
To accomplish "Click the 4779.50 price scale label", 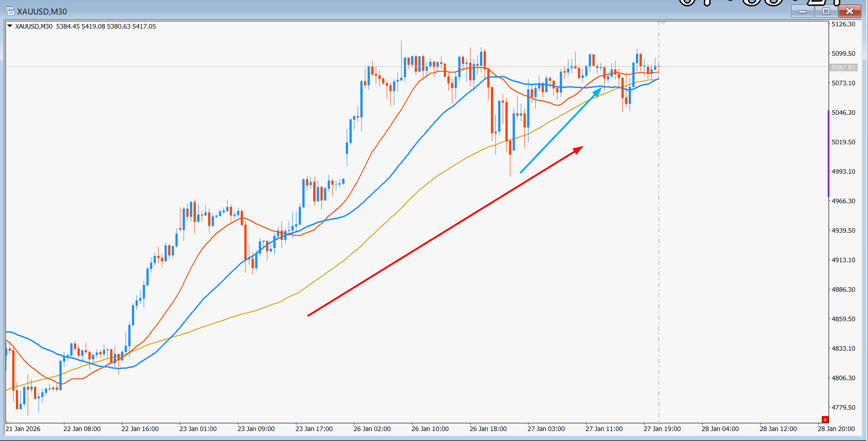I will click(843, 407).
